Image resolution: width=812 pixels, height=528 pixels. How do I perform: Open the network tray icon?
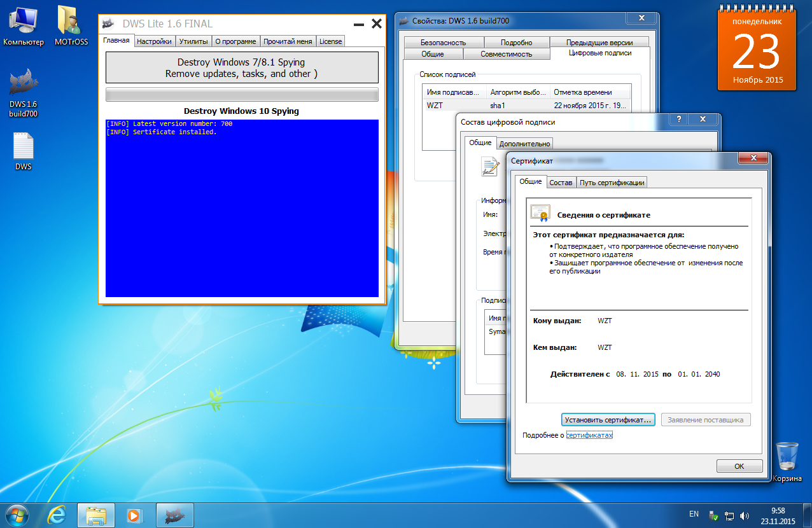pyautogui.click(x=729, y=515)
